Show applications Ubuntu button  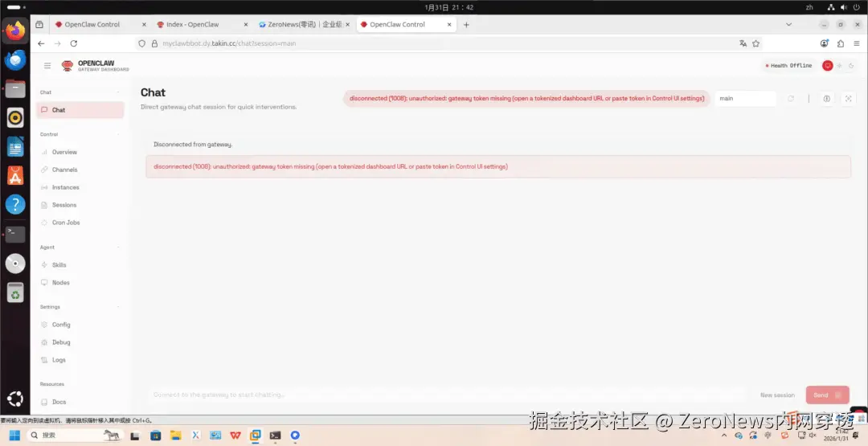click(15, 399)
